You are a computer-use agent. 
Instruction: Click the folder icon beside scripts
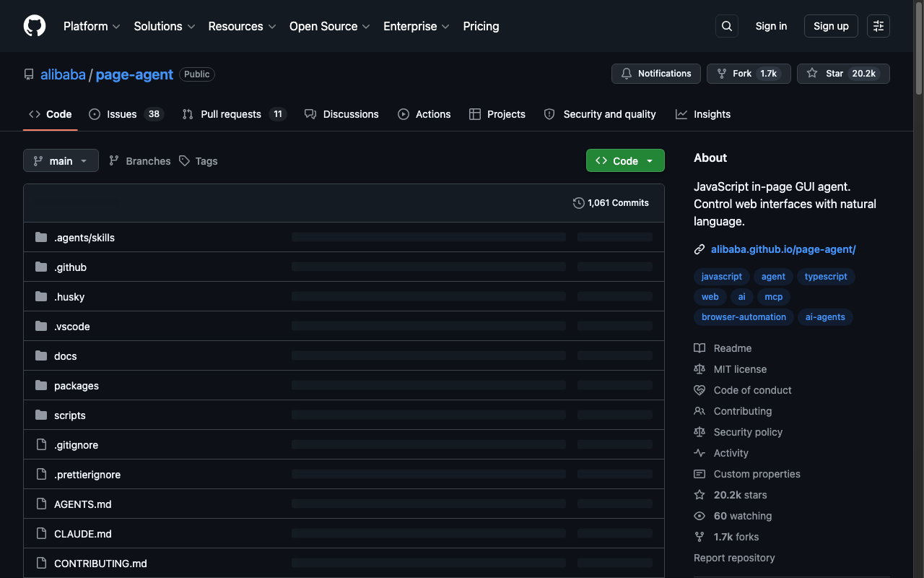click(41, 415)
